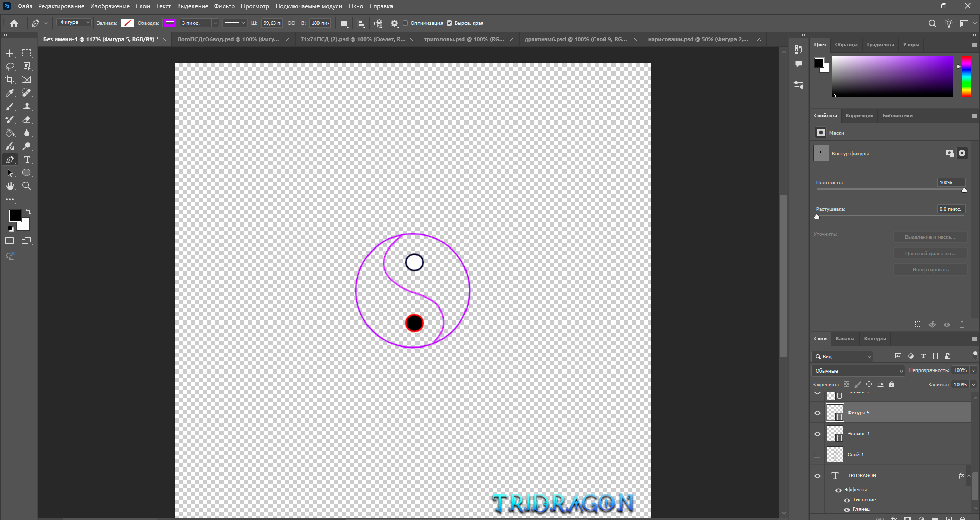Hide the TRIDRAGON text layer
The height and width of the screenshot is (520, 980).
817,476
